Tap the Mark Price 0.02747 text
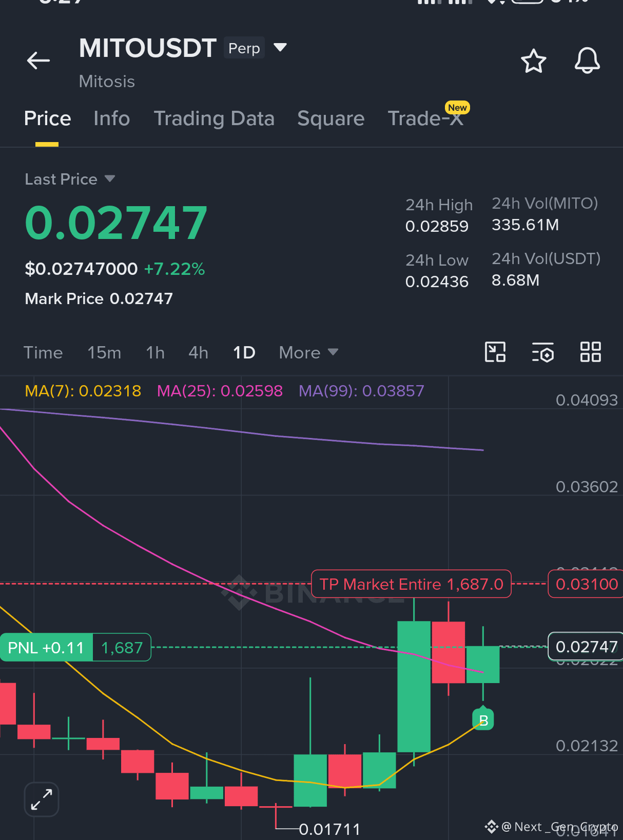Image resolution: width=623 pixels, height=840 pixels. click(99, 298)
